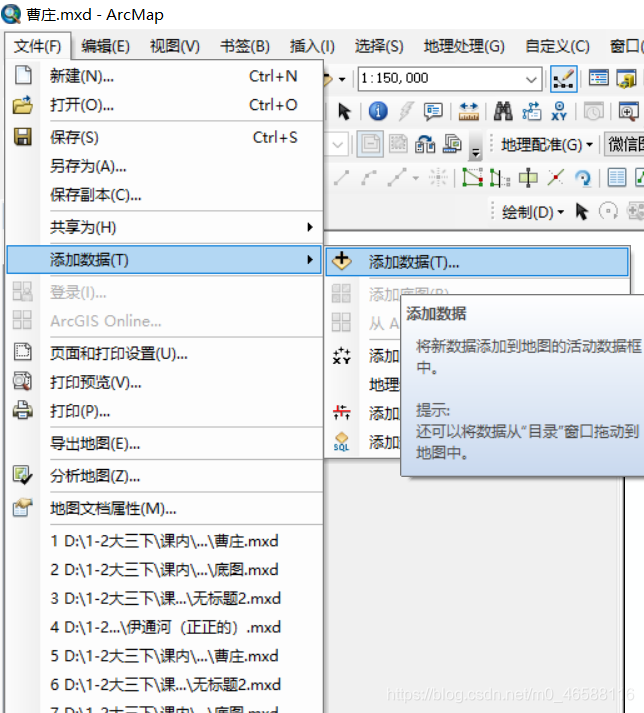Click the Edit Vertices tool icon
The height and width of the screenshot is (713, 644).
pyautogui.click(x=472, y=177)
